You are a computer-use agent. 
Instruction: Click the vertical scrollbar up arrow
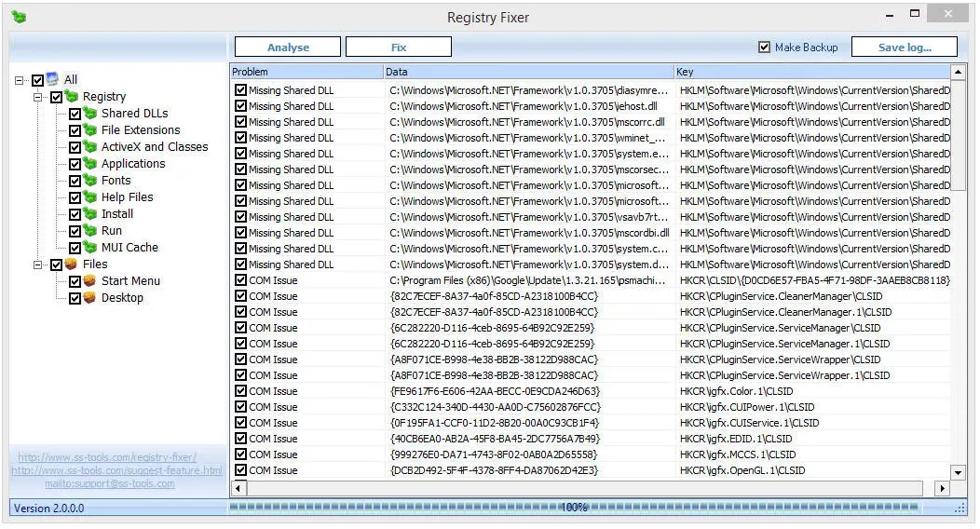coord(959,73)
